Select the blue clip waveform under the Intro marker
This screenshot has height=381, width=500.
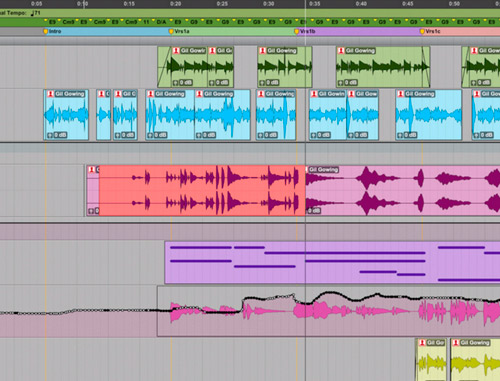click(66, 115)
